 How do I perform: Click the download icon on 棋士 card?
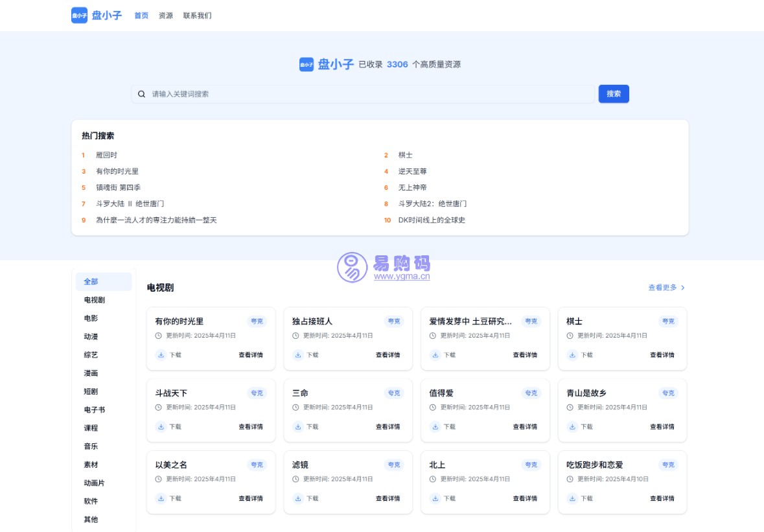[572, 355]
